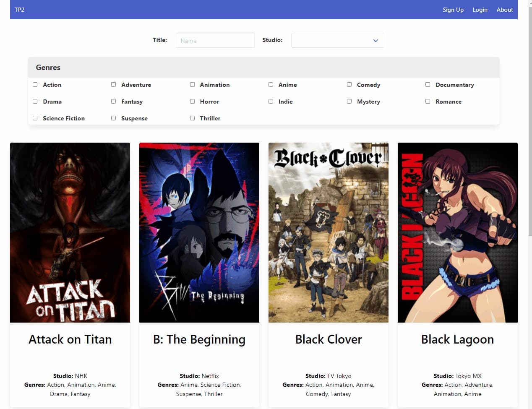This screenshot has height=409, width=532.
Task: Click the Studio: TV Tokyo text
Action: (329, 376)
